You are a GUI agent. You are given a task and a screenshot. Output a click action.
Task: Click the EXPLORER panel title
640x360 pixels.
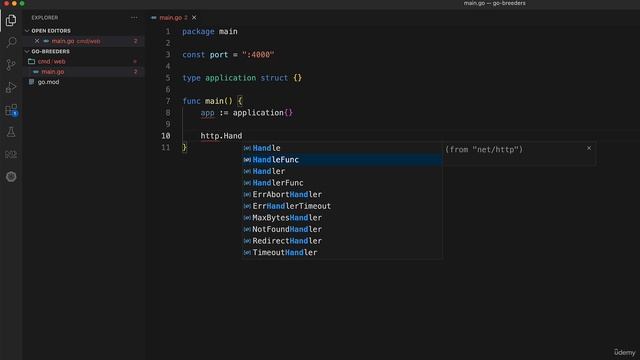tap(45, 18)
